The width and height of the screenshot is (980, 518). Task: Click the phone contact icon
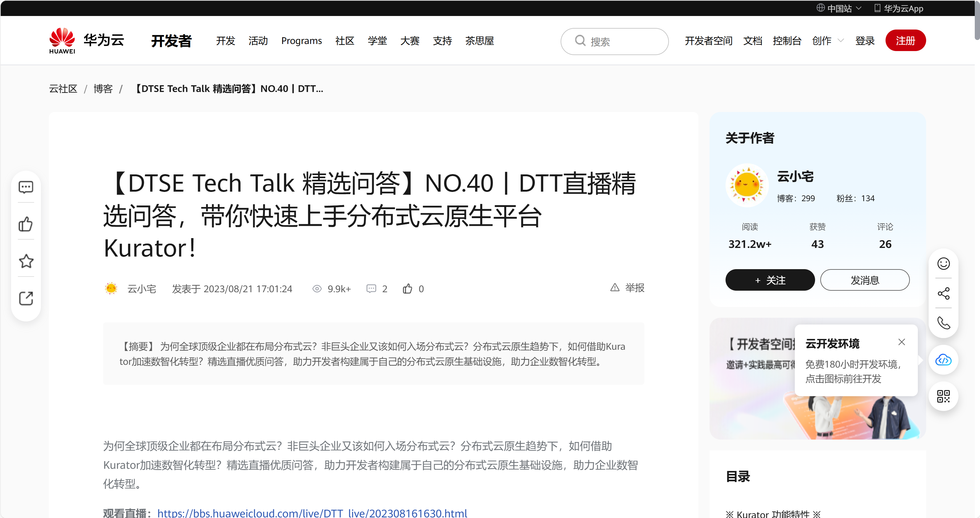tap(943, 323)
